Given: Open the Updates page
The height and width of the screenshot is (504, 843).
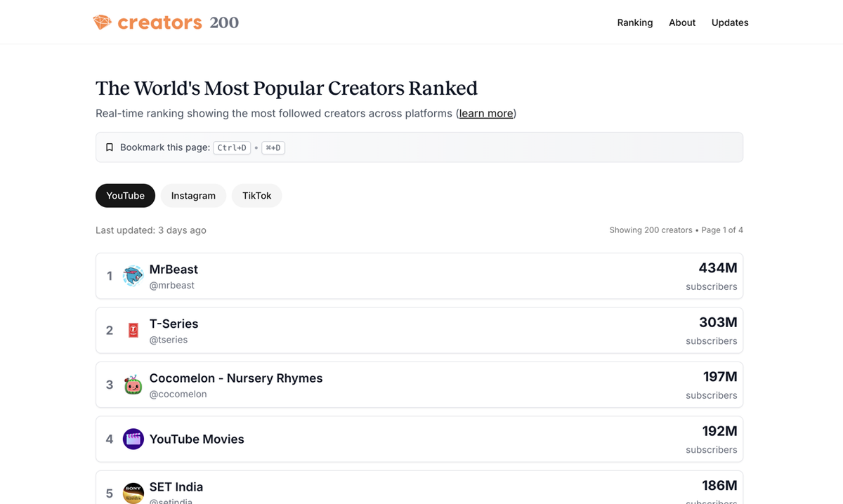Looking at the screenshot, I should point(729,22).
